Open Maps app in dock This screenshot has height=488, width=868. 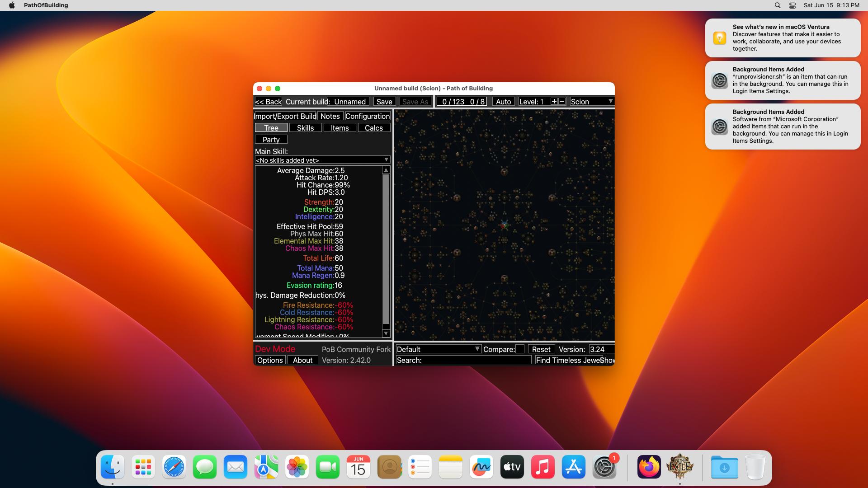[266, 467]
